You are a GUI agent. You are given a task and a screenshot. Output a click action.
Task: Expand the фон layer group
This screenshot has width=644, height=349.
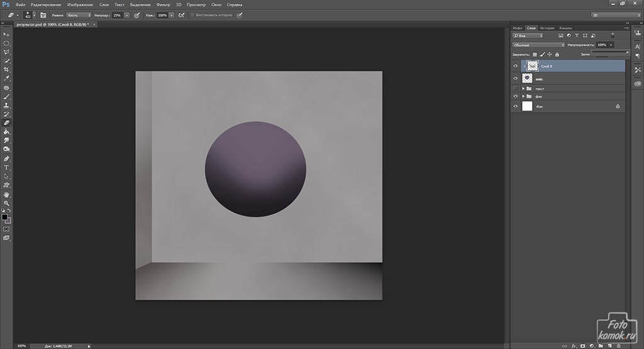(x=523, y=96)
